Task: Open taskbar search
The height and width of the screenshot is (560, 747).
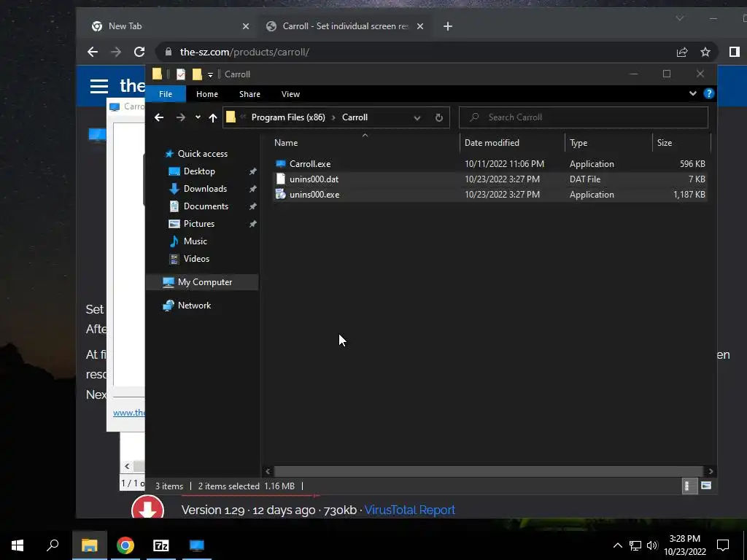Action: click(x=53, y=545)
